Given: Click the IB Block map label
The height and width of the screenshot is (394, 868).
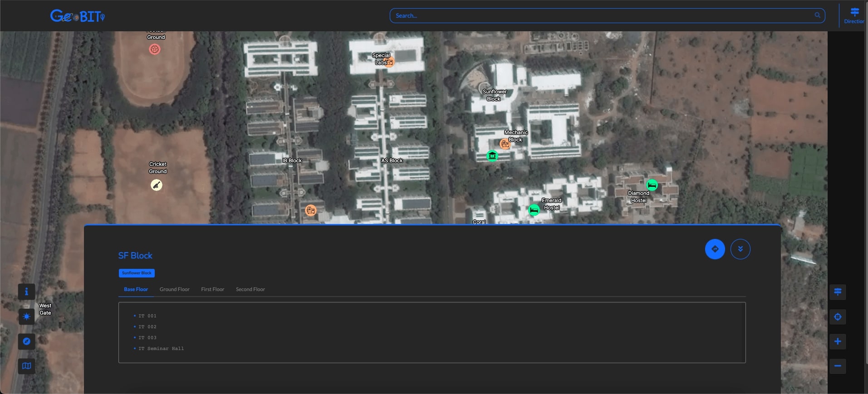Looking at the screenshot, I should click(292, 161).
